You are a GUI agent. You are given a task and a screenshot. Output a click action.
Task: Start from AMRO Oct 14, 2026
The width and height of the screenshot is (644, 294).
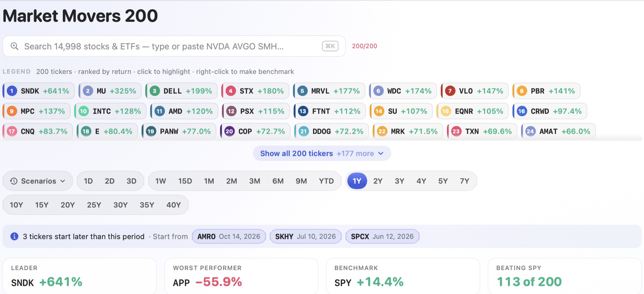tap(229, 236)
